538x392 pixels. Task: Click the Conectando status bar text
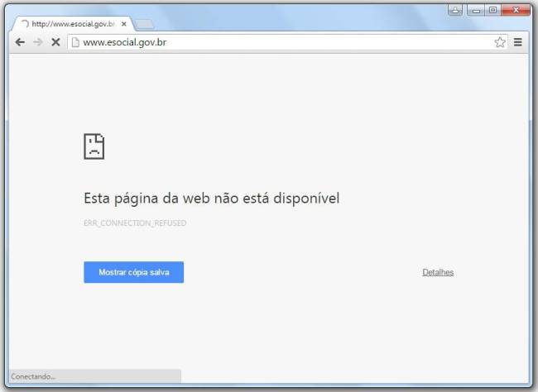[33, 376]
